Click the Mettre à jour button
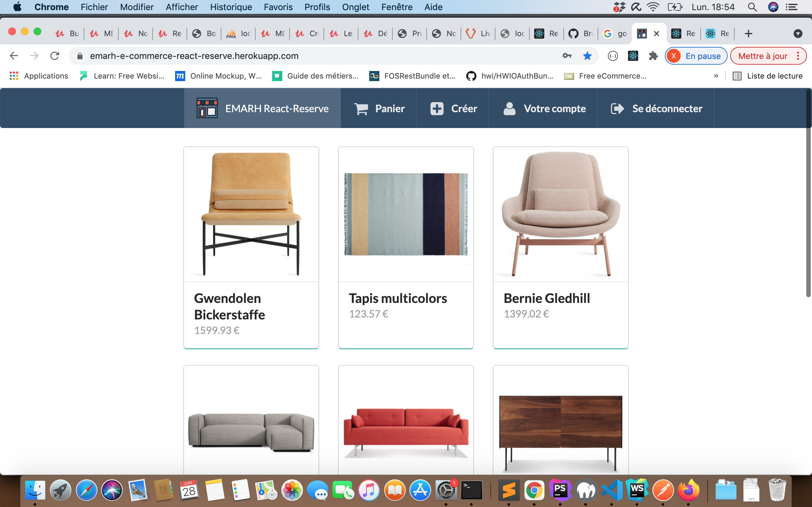812x507 pixels. pyautogui.click(x=763, y=56)
